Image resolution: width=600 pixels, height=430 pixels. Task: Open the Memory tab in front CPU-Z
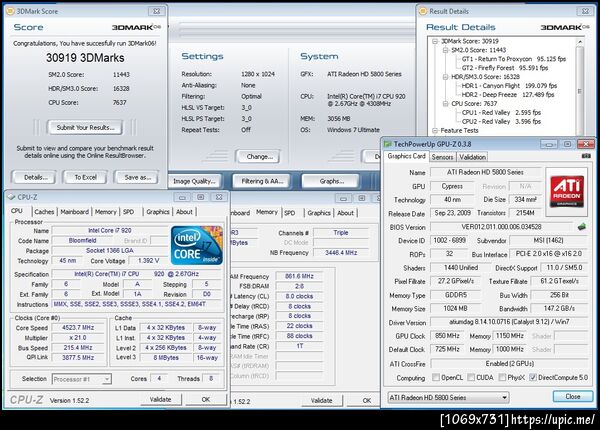[105, 212]
